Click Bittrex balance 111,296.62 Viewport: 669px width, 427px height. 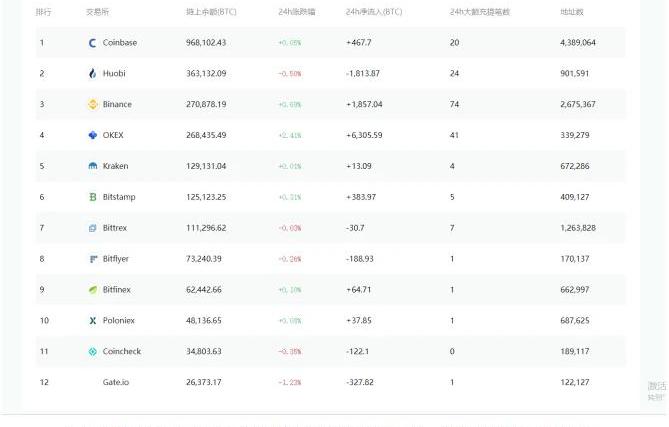(x=206, y=228)
